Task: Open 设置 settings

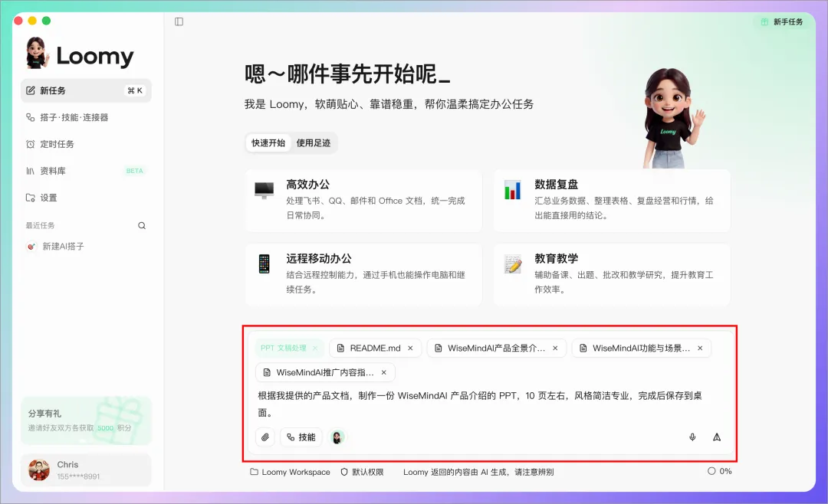Action: tap(86, 198)
